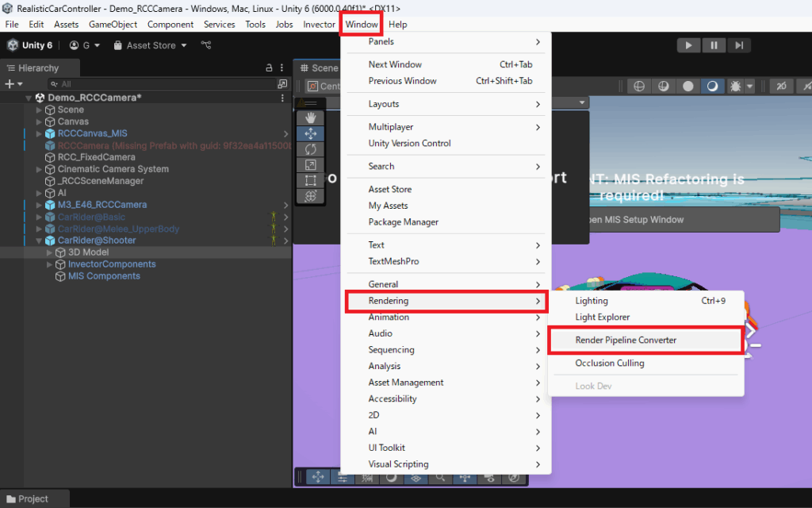
Task: Select the Rotate tool in Scene toolbar
Action: 310,149
